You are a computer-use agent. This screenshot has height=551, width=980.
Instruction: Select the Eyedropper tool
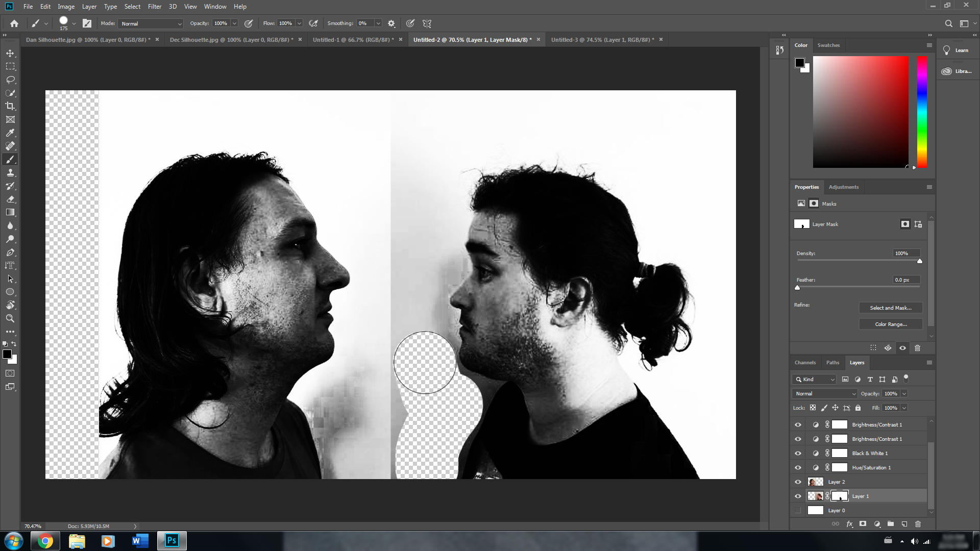[10, 133]
